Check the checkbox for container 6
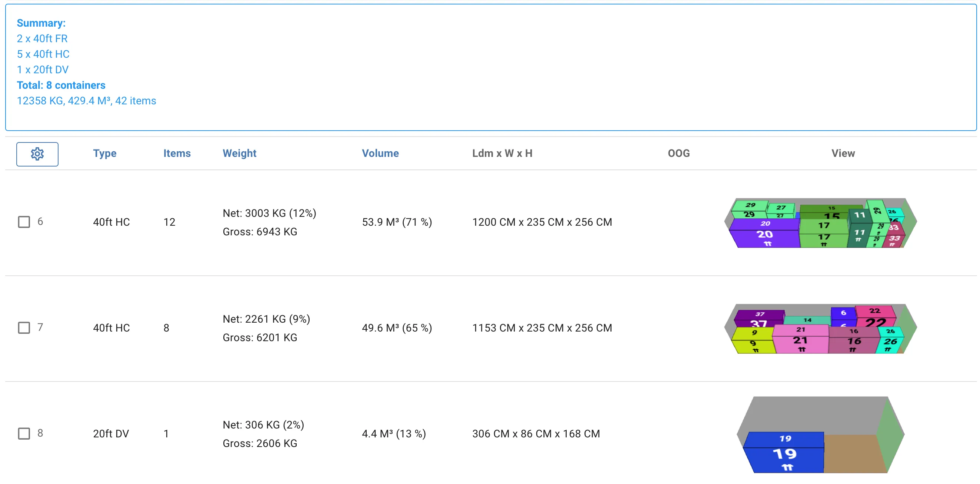Viewport: 980px width, 484px height. [24, 222]
